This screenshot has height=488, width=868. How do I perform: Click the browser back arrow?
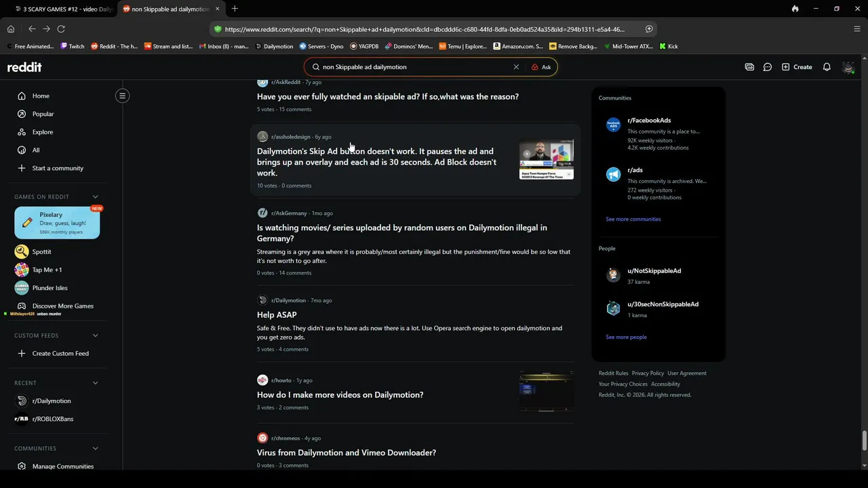(x=32, y=29)
